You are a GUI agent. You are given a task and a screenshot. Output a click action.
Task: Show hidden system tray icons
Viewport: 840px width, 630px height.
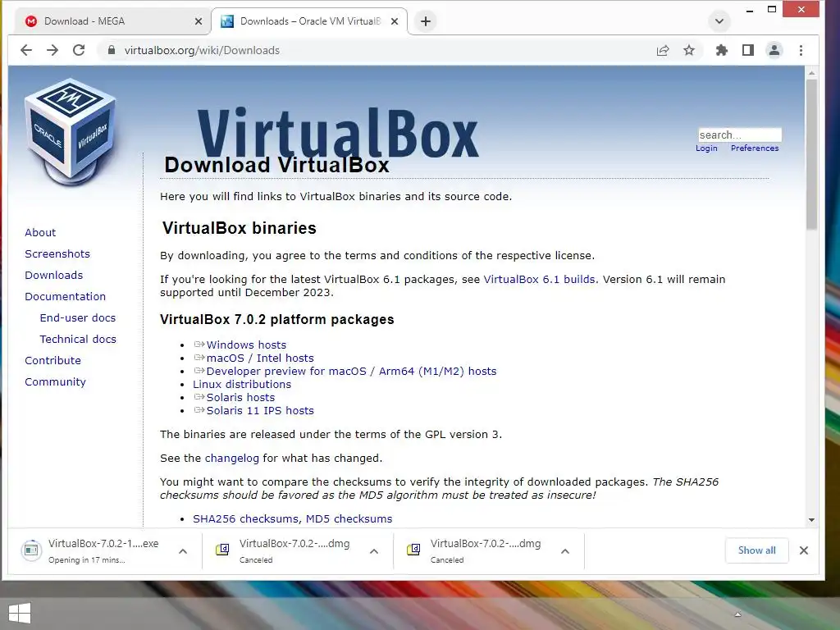coord(737,614)
